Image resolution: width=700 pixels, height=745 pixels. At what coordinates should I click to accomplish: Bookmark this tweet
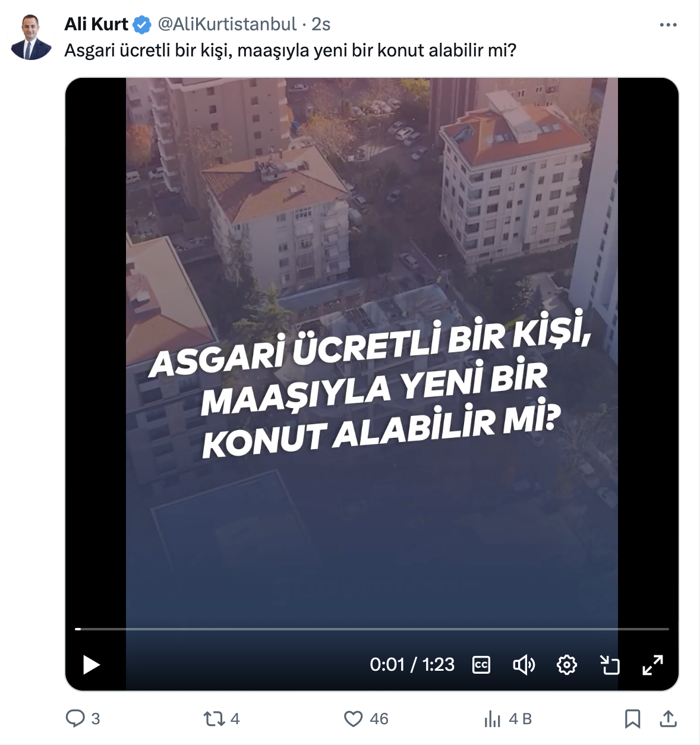632,719
